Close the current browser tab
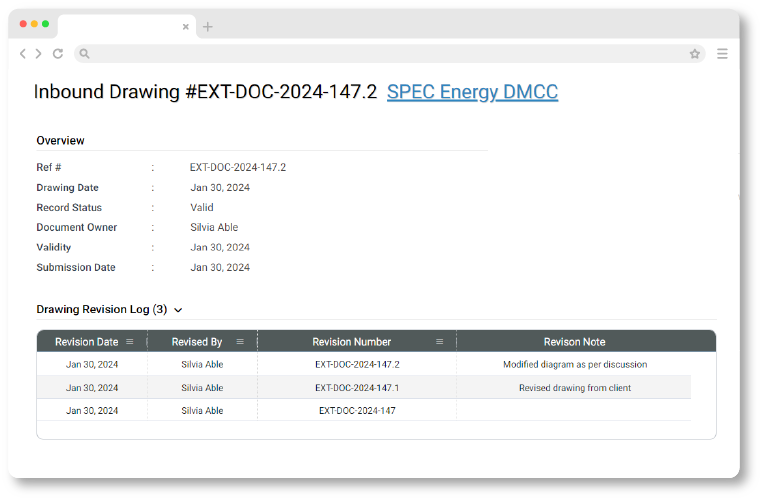 pos(185,27)
